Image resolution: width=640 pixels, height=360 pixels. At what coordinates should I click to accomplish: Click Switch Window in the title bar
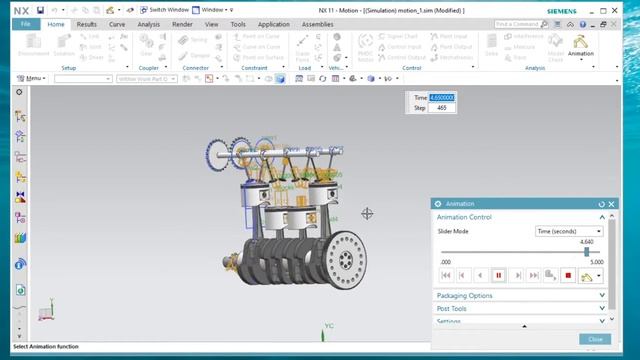point(164,10)
